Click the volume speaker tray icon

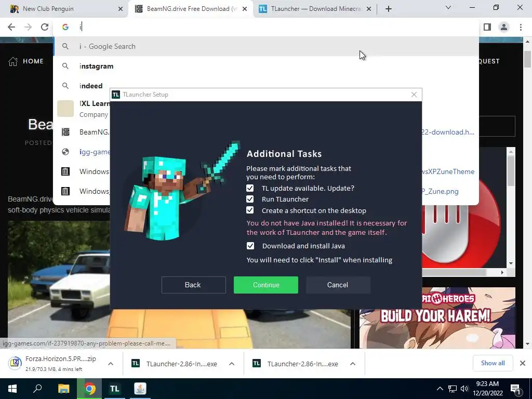coord(464,389)
